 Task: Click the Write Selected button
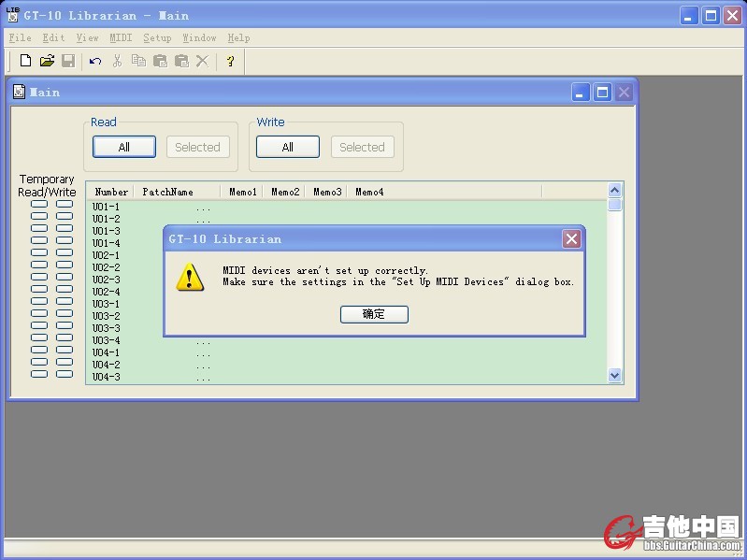[x=363, y=147]
